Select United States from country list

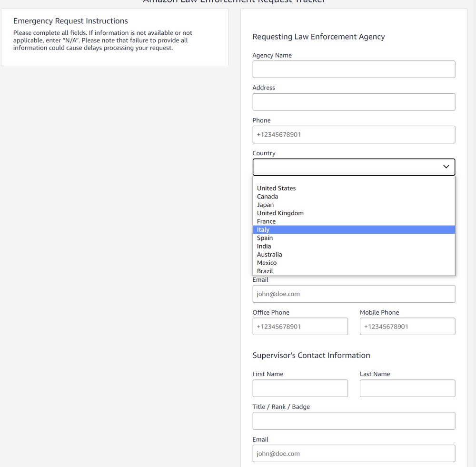(354, 188)
